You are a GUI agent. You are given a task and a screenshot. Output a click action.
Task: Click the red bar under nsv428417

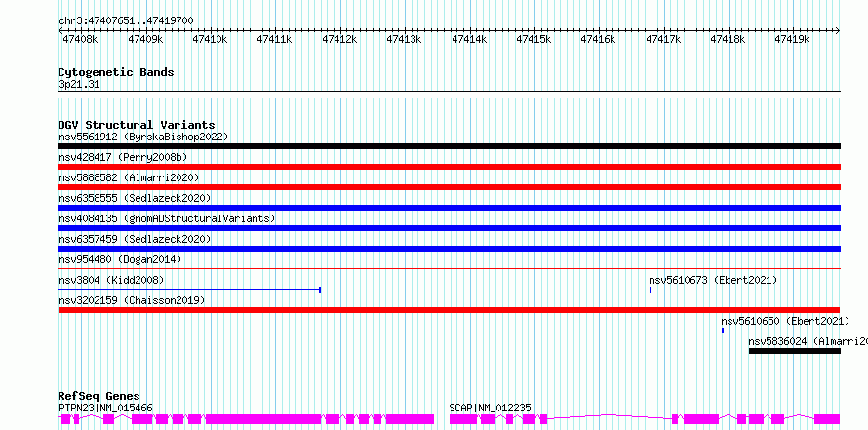click(x=449, y=167)
